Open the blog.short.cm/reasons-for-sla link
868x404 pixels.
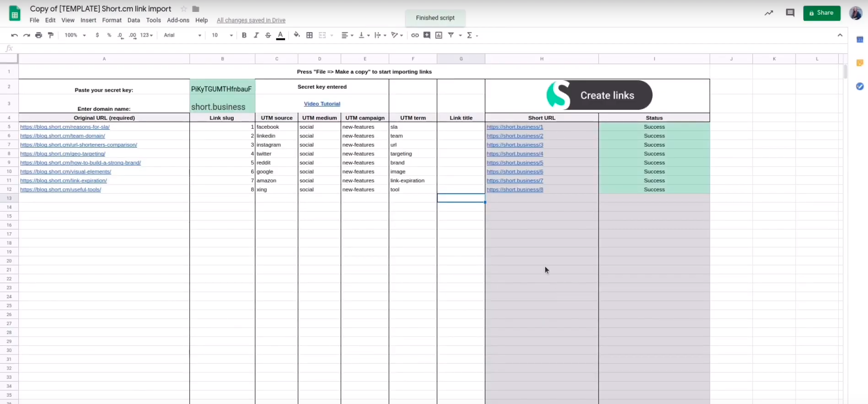(x=65, y=127)
